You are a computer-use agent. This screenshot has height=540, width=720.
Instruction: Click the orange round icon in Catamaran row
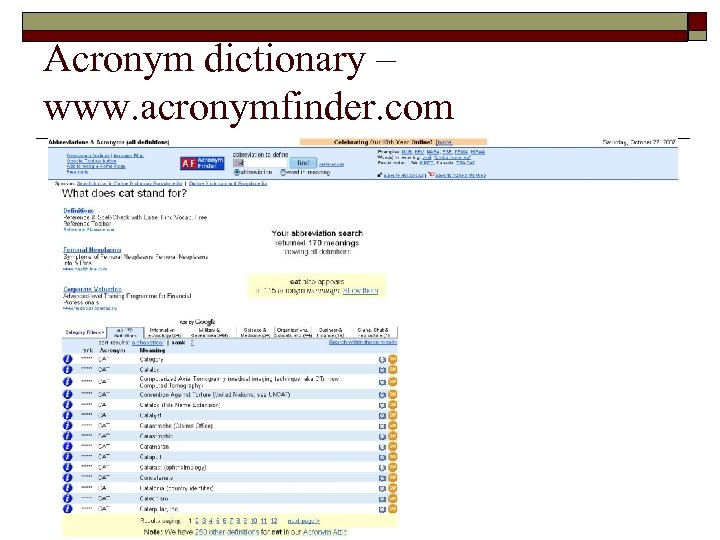click(x=393, y=446)
